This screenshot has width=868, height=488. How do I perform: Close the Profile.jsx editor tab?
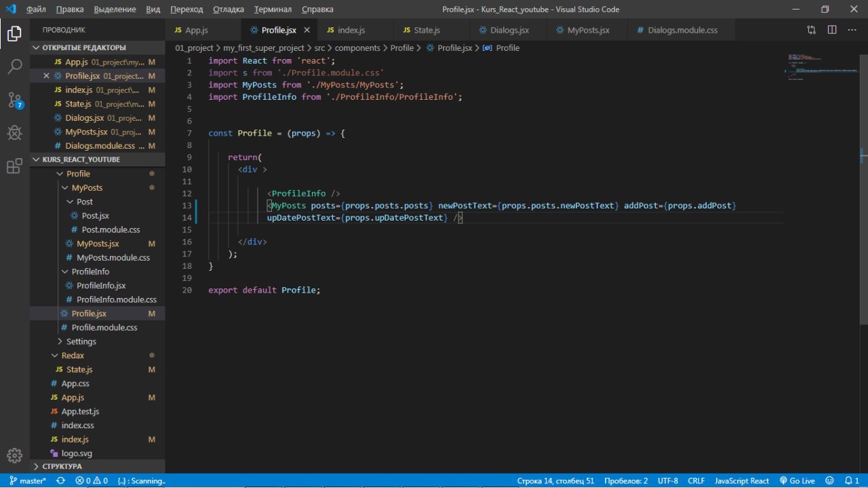pos(307,31)
